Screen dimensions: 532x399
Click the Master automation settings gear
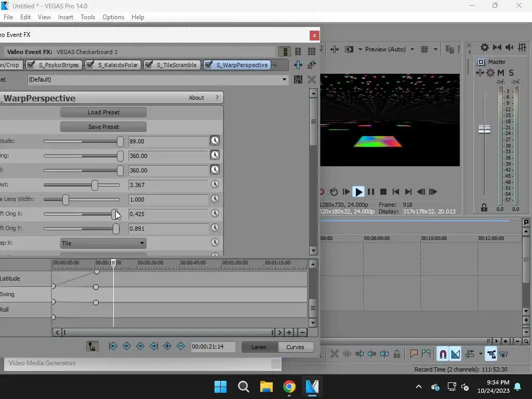coord(490,73)
